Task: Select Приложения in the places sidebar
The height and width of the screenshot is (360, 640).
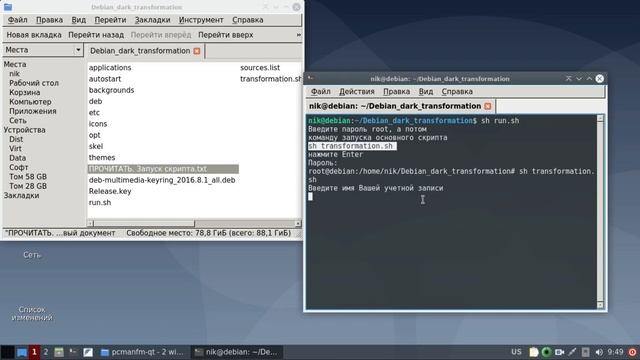Action: [x=33, y=111]
